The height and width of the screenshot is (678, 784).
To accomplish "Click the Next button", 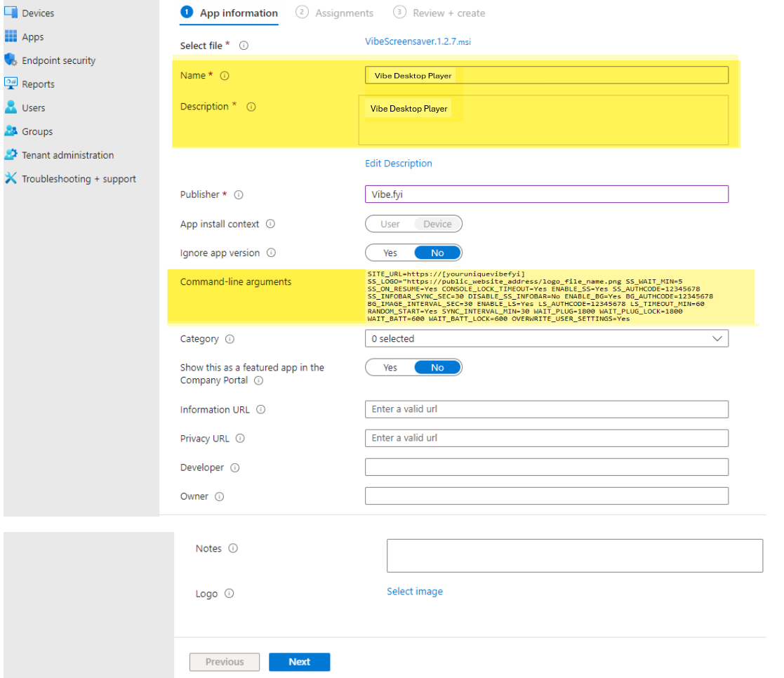I will coord(300,662).
